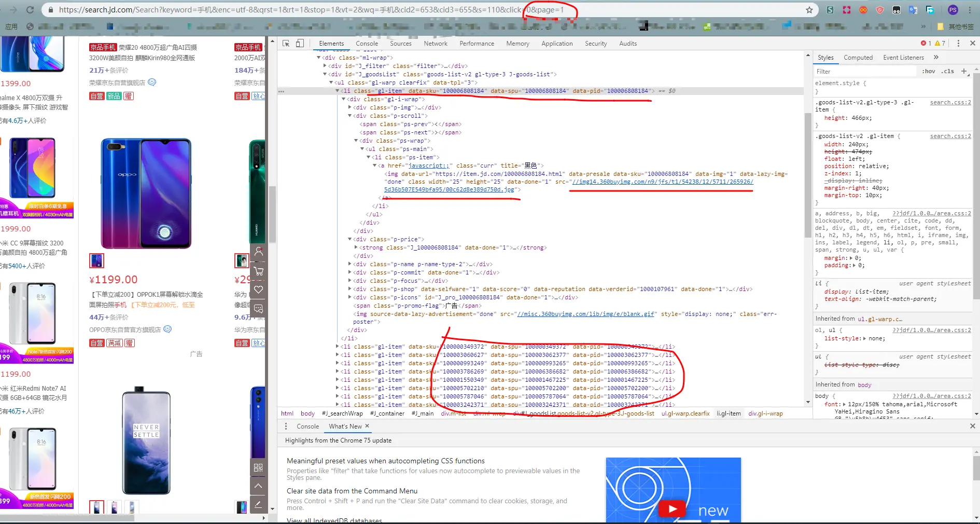This screenshot has height=524, width=980.
Task: Click the javascript:; href link in DOM
Action: (x=429, y=166)
